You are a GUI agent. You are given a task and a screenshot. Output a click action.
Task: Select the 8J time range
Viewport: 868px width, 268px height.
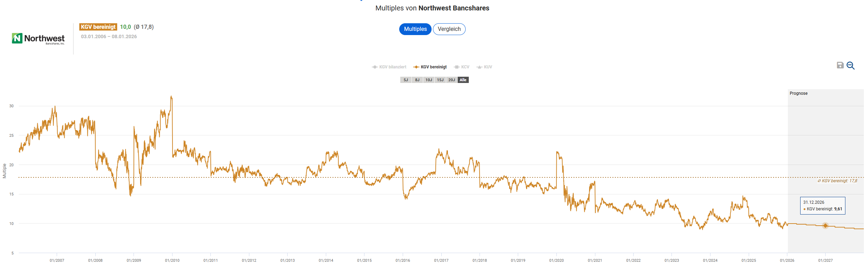click(417, 80)
